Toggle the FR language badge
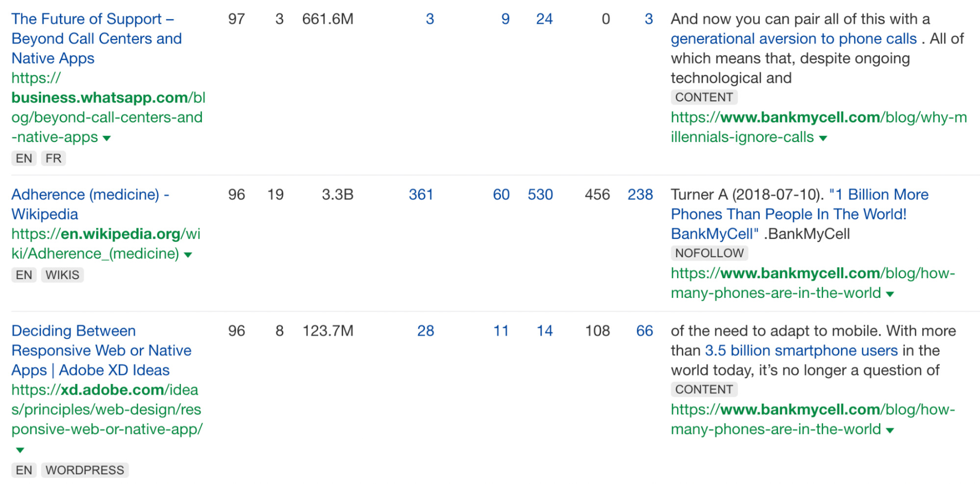 [53, 158]
